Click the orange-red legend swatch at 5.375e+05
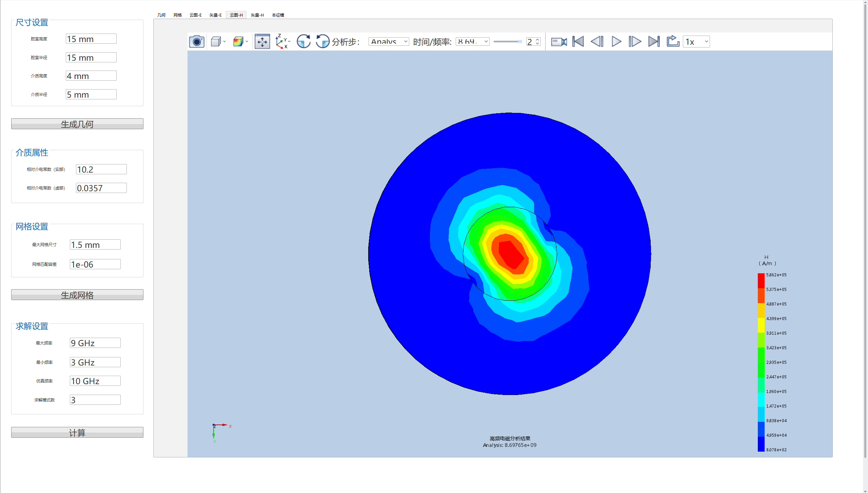 [761, 295]
